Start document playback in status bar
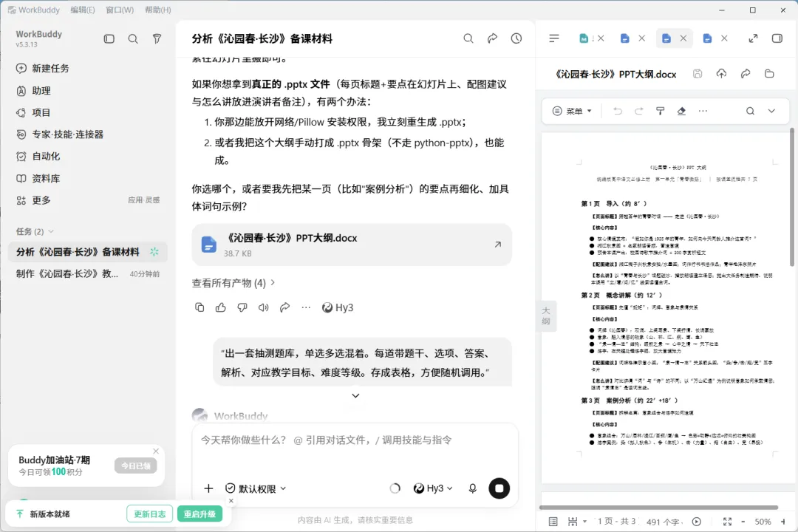798x532 pixels. click(x=697, y=522)
